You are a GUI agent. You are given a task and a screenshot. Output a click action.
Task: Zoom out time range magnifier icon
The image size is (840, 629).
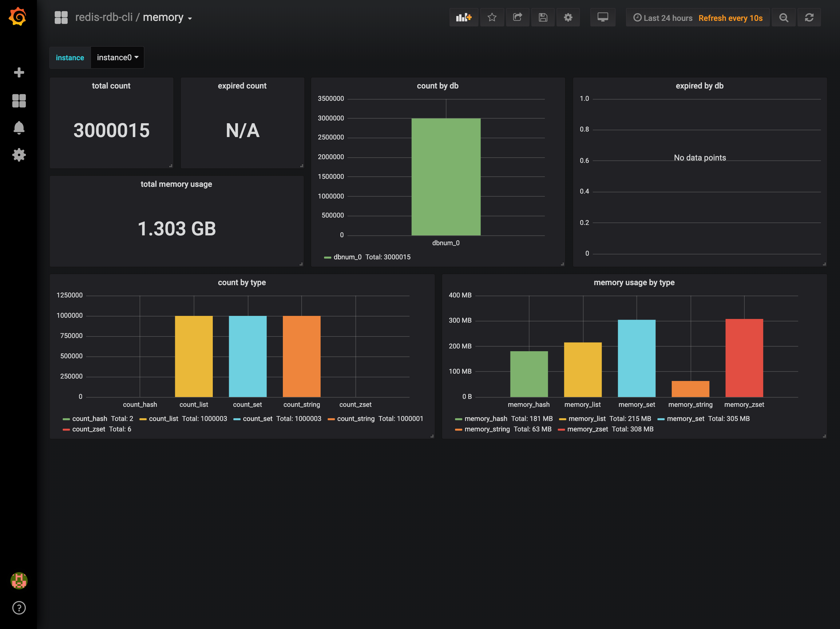(783, 18)
